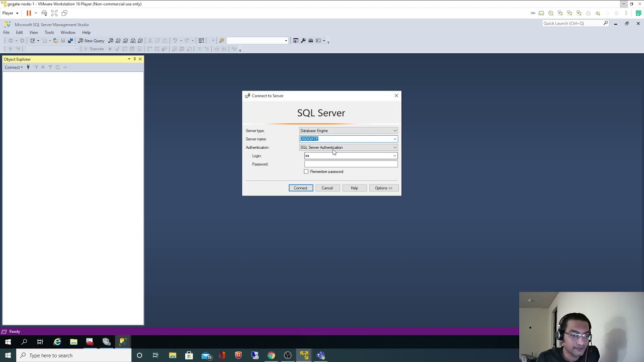Click the VMware CD/DVD device icon
The image size is (644, 362).
tap(551, 13)
